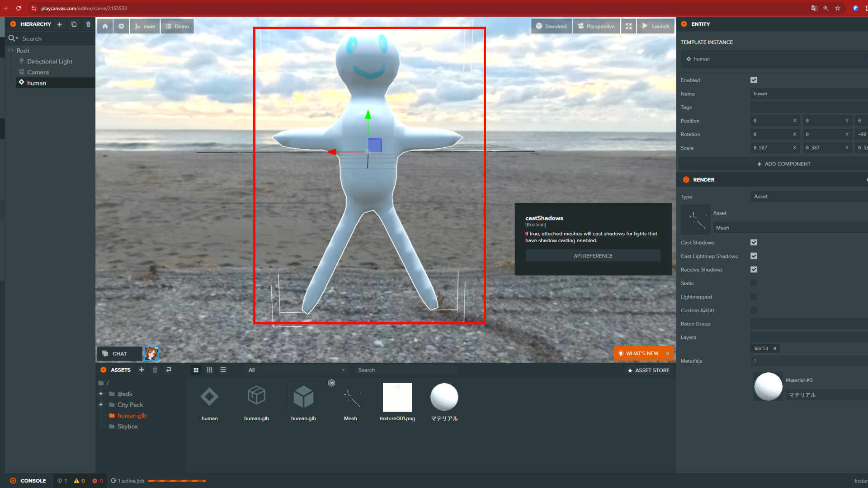Viewport: 868px width, 488px height.
Task: Click the assets Search field
Action: (x=406, y=370)
